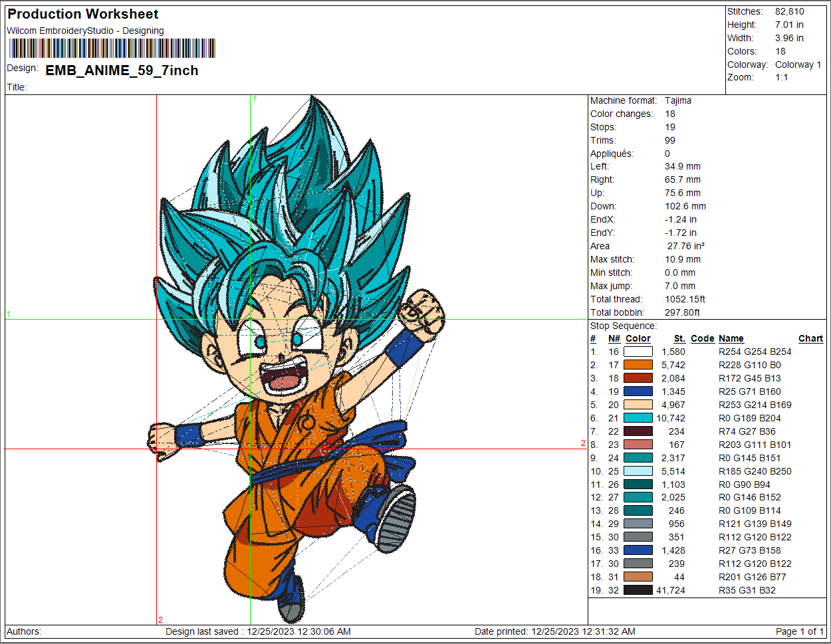Click the orange color swatch for stop 2

[638, 365]
